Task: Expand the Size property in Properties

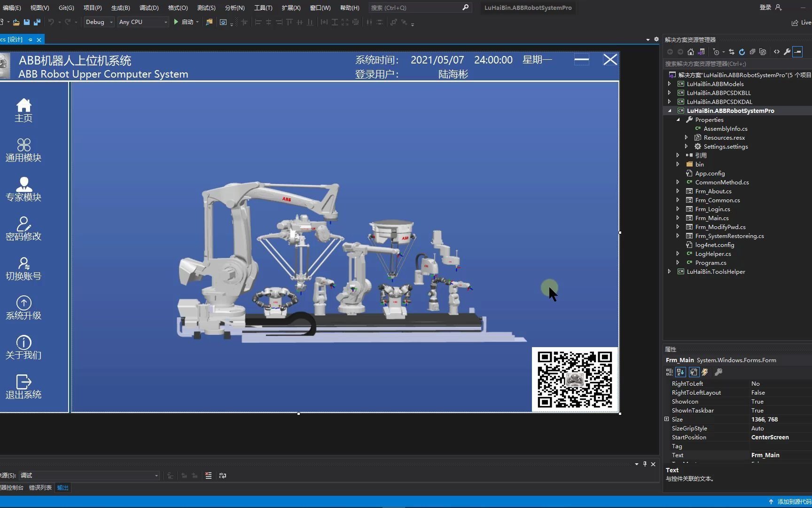Action: (x=667, y=419)
